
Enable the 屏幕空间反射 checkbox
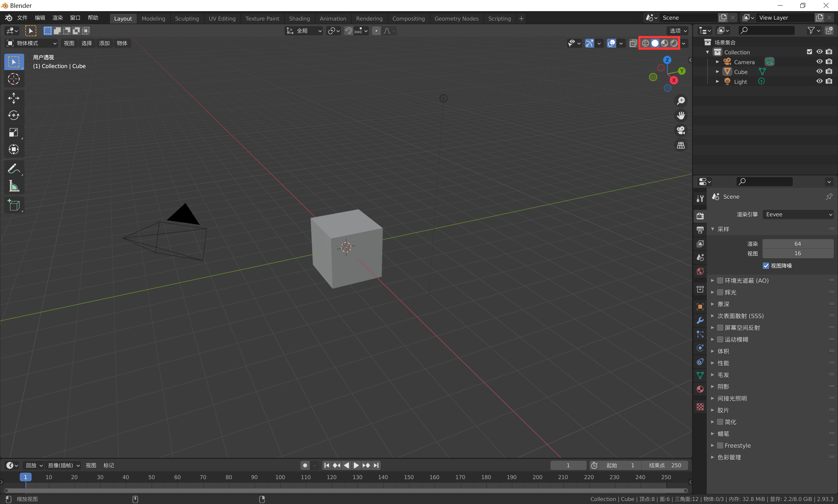720,327
